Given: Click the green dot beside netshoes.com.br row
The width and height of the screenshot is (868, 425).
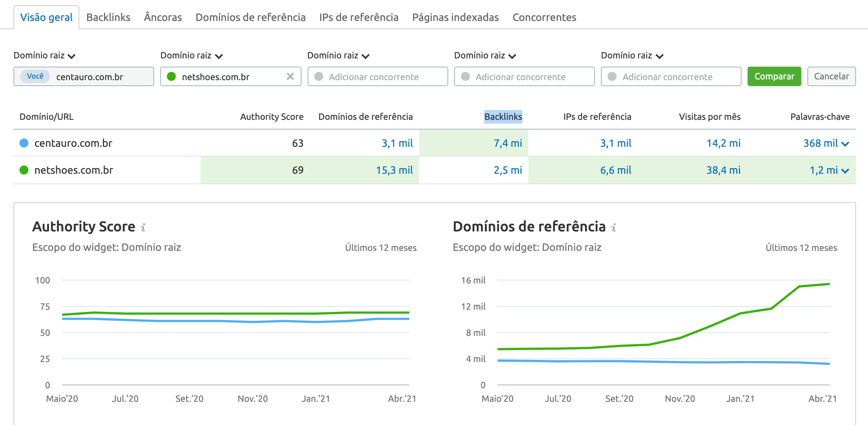Looking at the screenshot, I should pos(24,170).
